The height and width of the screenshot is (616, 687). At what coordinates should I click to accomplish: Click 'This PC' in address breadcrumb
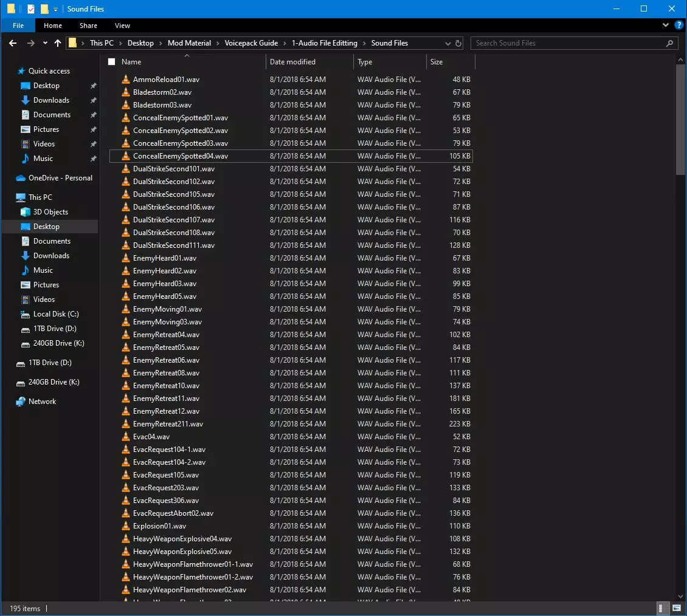tap(101, 43)
